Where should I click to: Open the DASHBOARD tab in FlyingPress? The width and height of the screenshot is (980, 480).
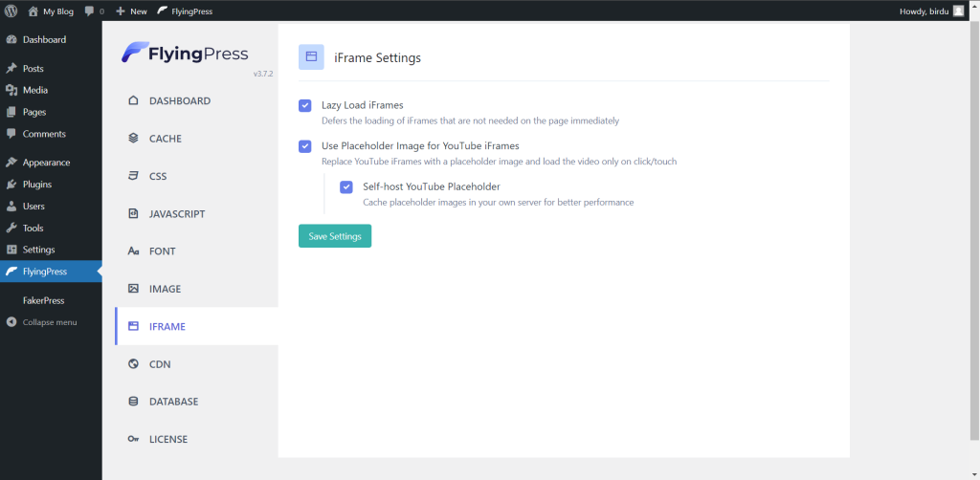[196, 100]
